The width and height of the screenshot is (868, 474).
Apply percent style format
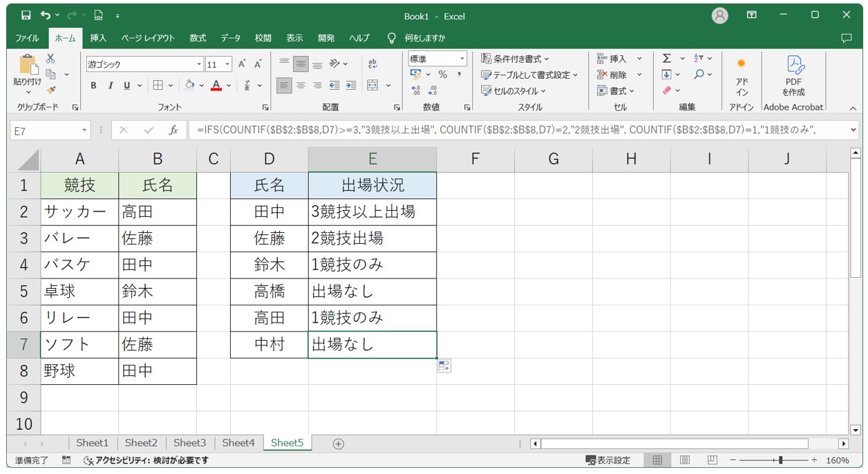(442, 75)
